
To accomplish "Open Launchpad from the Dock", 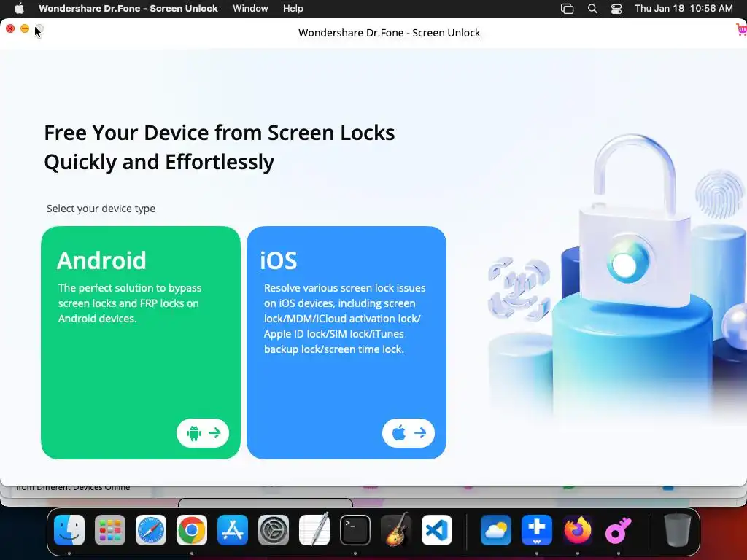I will click(110, 530).
